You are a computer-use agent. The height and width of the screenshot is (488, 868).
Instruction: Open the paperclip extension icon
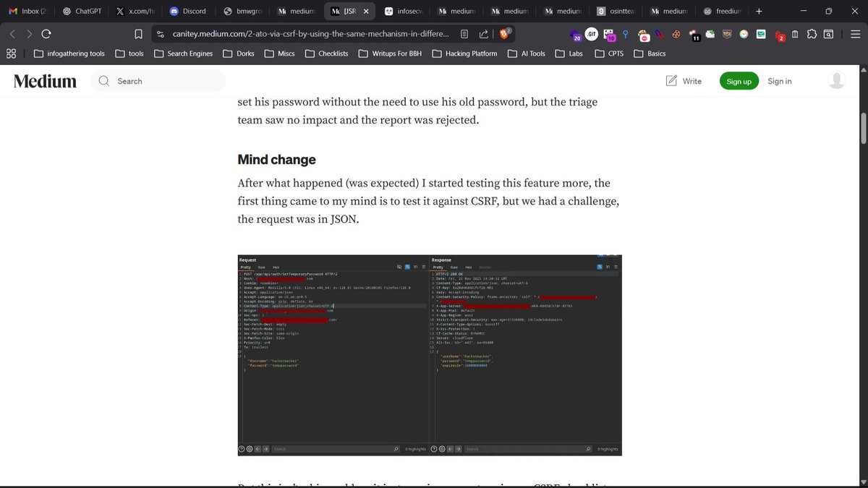660,34
